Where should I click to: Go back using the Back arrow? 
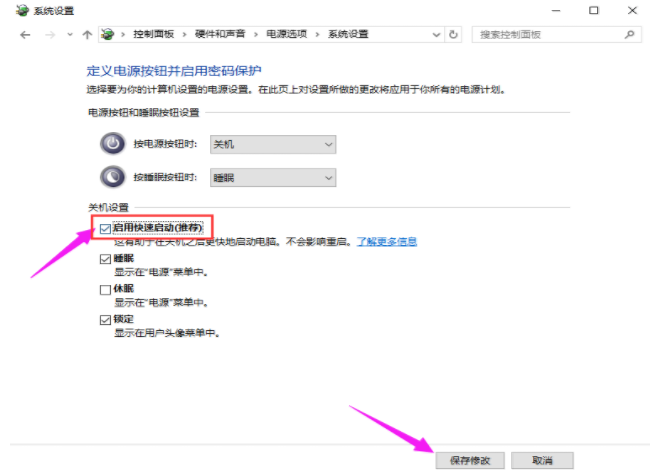(x=25, y=34)
